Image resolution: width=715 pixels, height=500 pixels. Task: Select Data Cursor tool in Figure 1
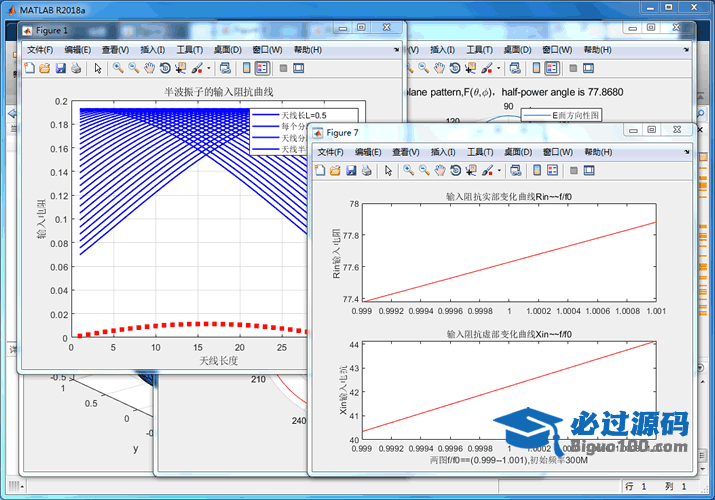click(181, 68)
